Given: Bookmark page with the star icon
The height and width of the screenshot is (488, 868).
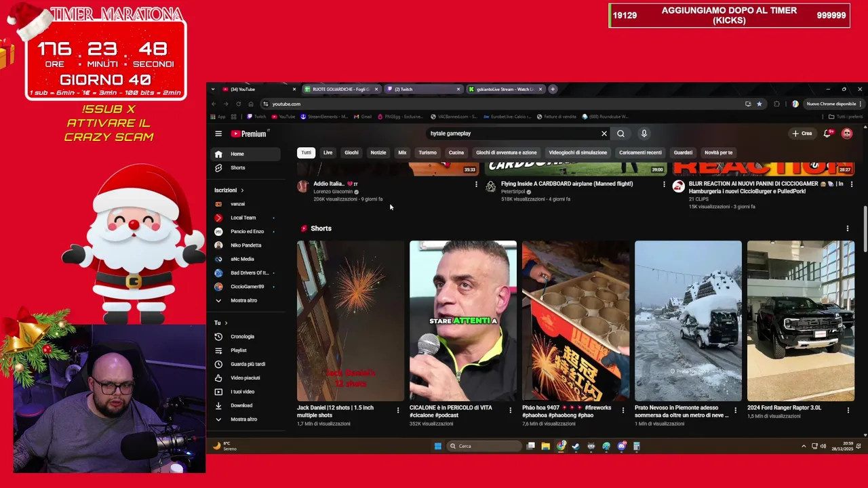Looking at the screenshot, I should click(759, 104).
